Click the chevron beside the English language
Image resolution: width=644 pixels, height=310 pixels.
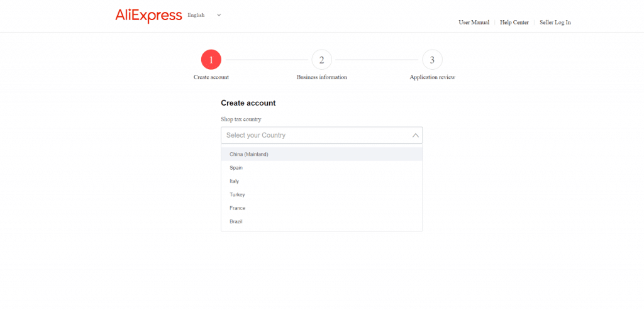[219, 15]
